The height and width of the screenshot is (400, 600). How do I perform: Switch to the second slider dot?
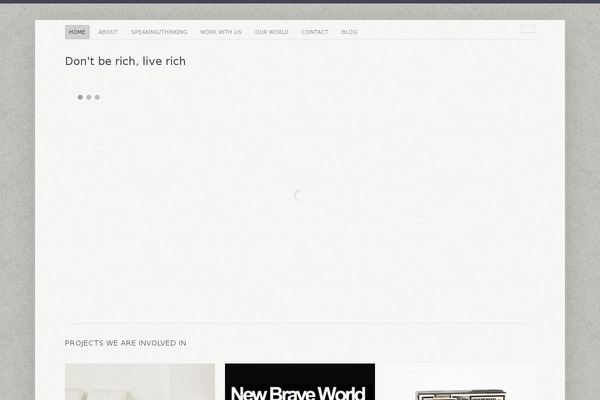[x=89, y=97]
